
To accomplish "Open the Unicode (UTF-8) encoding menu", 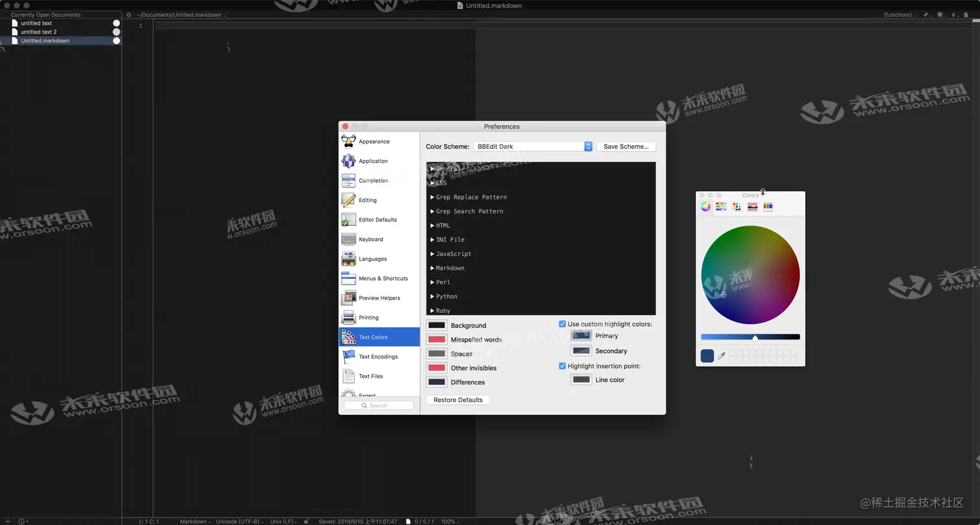I will point(240,521).
